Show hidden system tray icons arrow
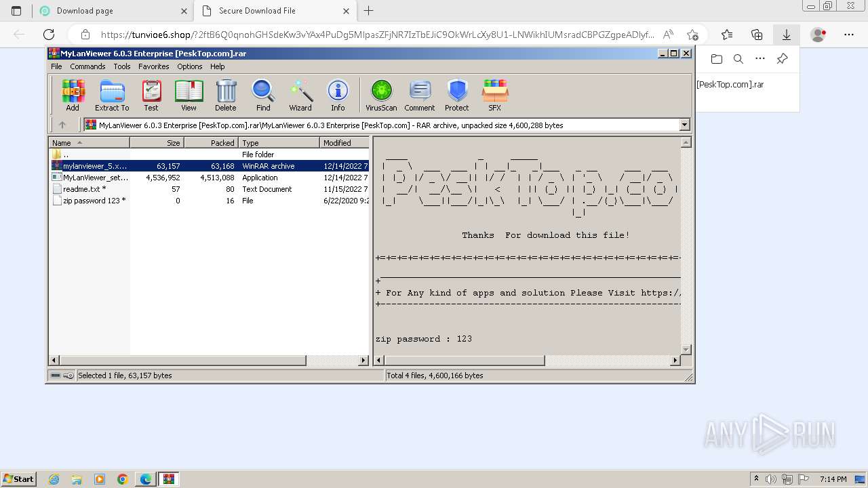 coord(757,479)
